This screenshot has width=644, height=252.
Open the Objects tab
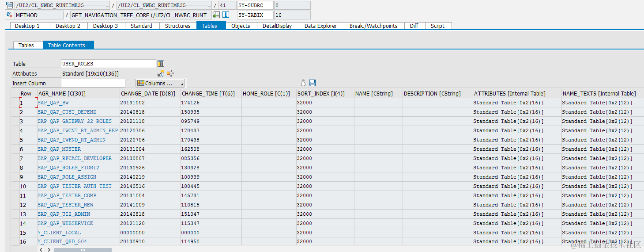click(241, 26)
